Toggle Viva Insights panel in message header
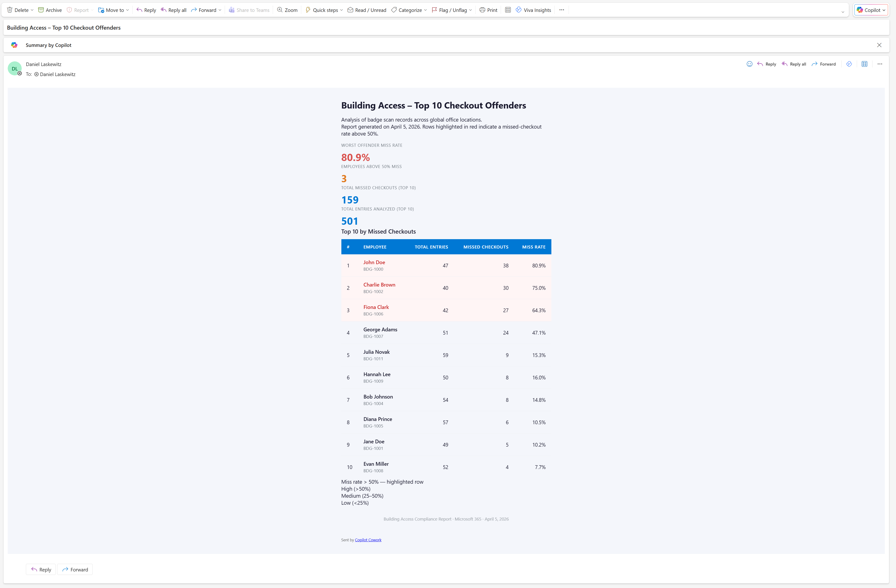This screenshot has height=588, width=896. pyautogui.click(x=849, y=64)
